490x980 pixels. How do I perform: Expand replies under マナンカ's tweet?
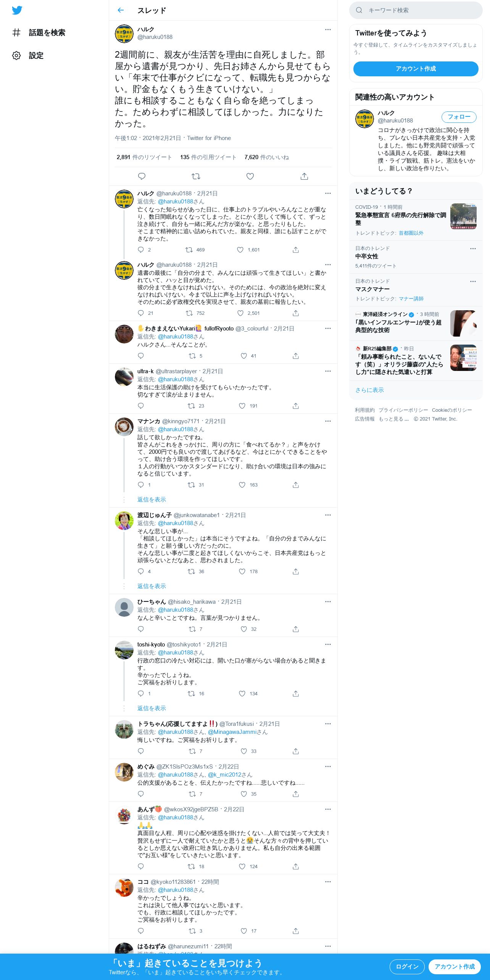pos(152,500)
